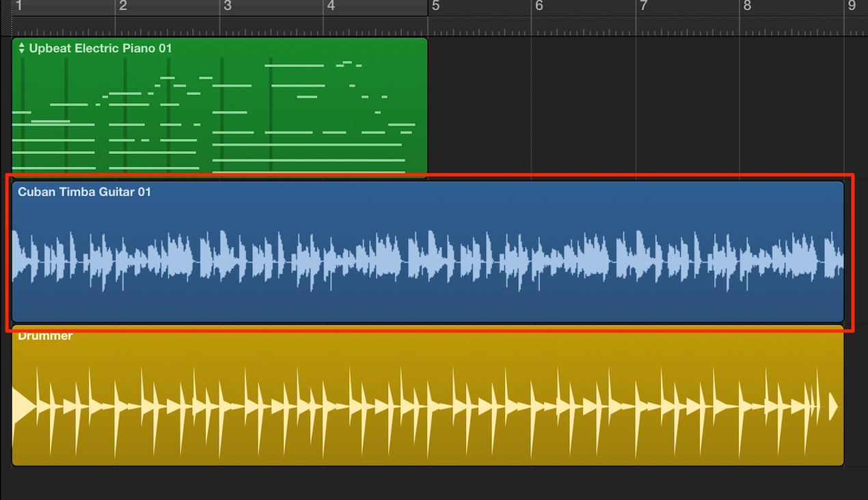Viewport: 868px width, 500px height.
Task: Select the yellow Drummer region
Action: point(428,397)
